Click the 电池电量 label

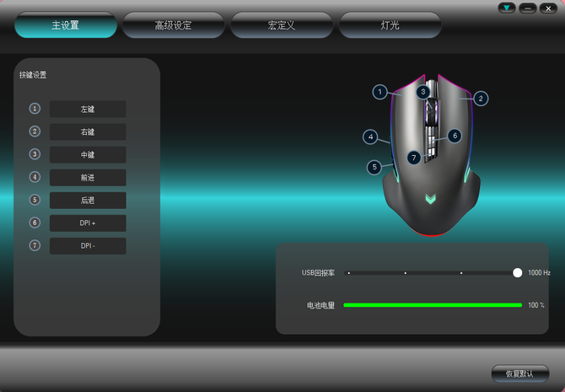[320, 305]
